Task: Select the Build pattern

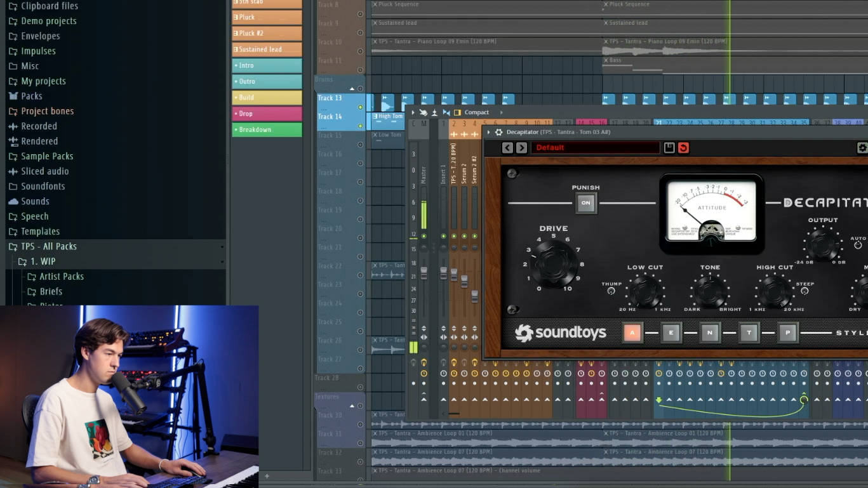Action: click(267, 98)
